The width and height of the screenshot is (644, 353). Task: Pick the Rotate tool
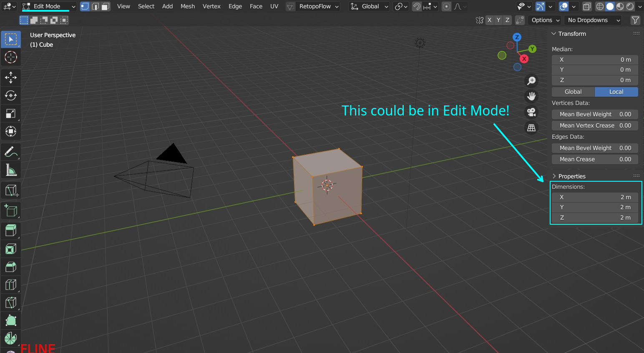click(11, 95)
